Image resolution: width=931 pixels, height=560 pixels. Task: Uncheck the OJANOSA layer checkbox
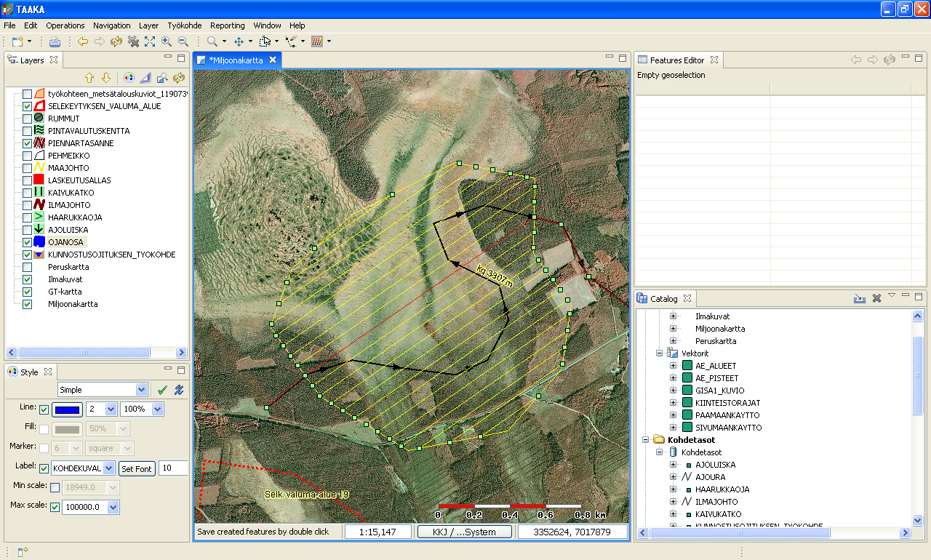tap(27, 242)
